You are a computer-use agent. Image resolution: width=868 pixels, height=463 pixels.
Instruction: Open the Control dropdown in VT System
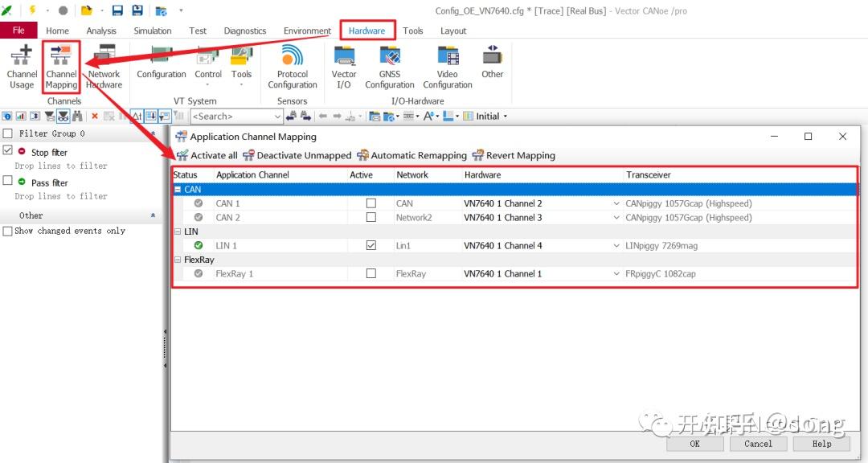coord(208,65)
